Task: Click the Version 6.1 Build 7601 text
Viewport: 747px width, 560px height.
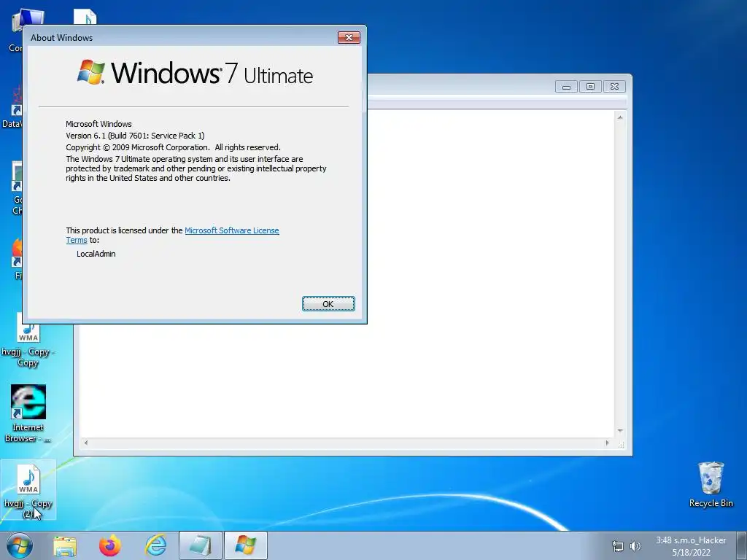Action: point(135,136)
